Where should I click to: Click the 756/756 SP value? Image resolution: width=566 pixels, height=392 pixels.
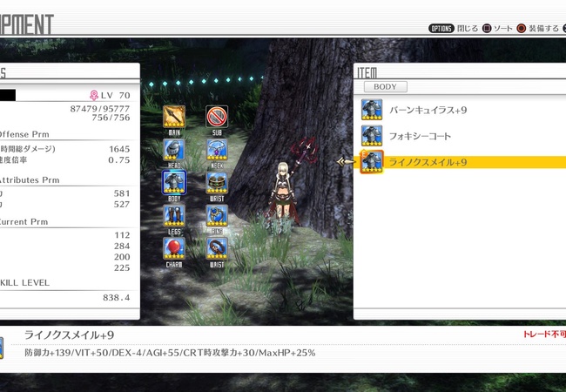pyautogui.click(x=111, y=118)
